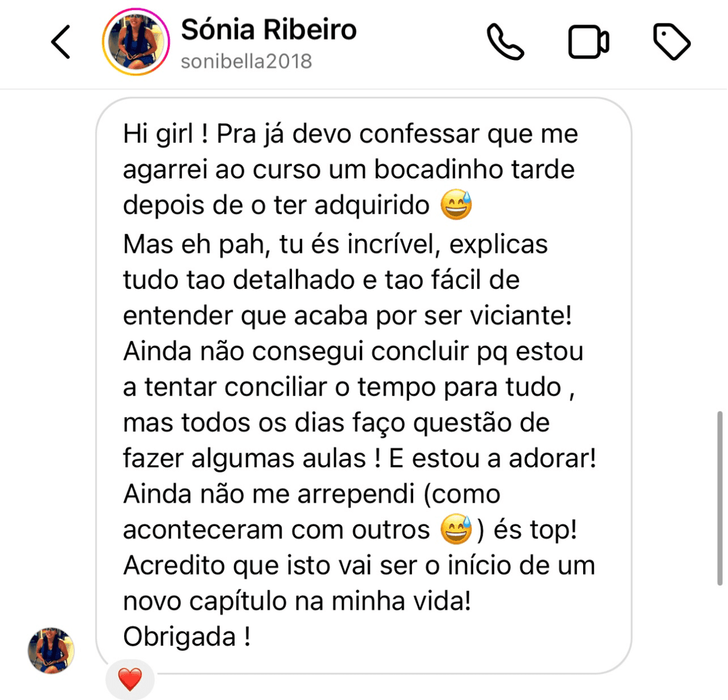Go back using the left arrow
Image resolution: width=728 pixels, height=700 pixels.
(x=61, y=42)
